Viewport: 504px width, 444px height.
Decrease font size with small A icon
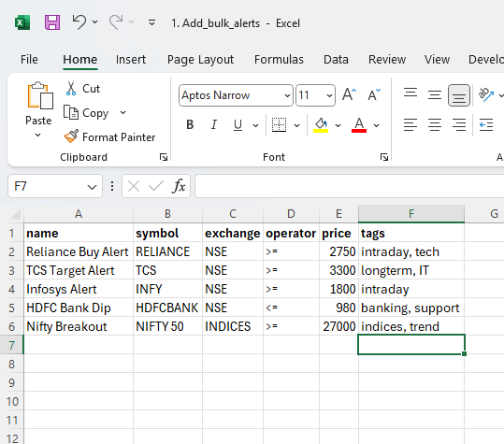pos(374,94)
